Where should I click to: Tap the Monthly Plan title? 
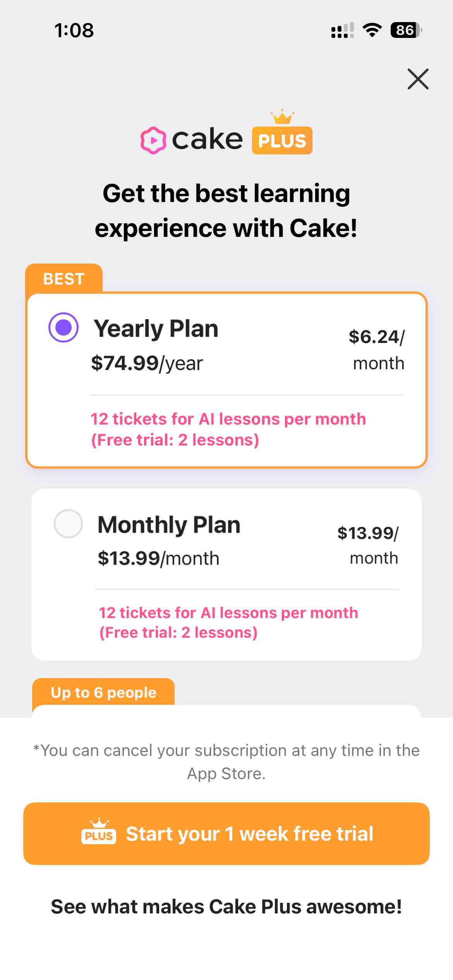click(x=169, y=525)
